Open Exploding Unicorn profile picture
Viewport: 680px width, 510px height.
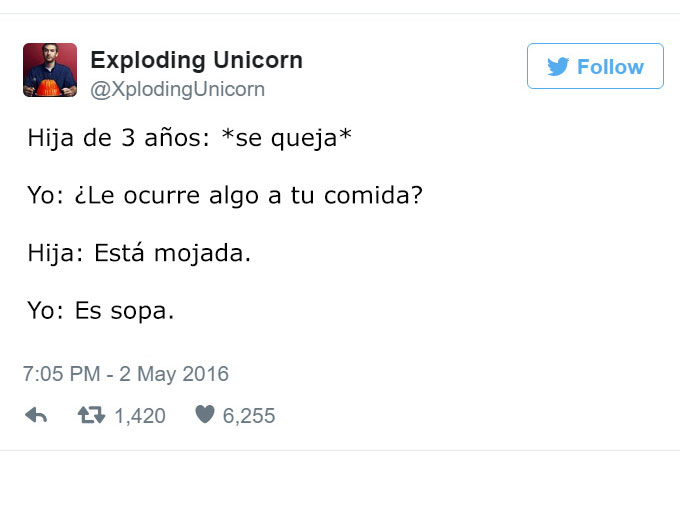[x=50, y=70]
